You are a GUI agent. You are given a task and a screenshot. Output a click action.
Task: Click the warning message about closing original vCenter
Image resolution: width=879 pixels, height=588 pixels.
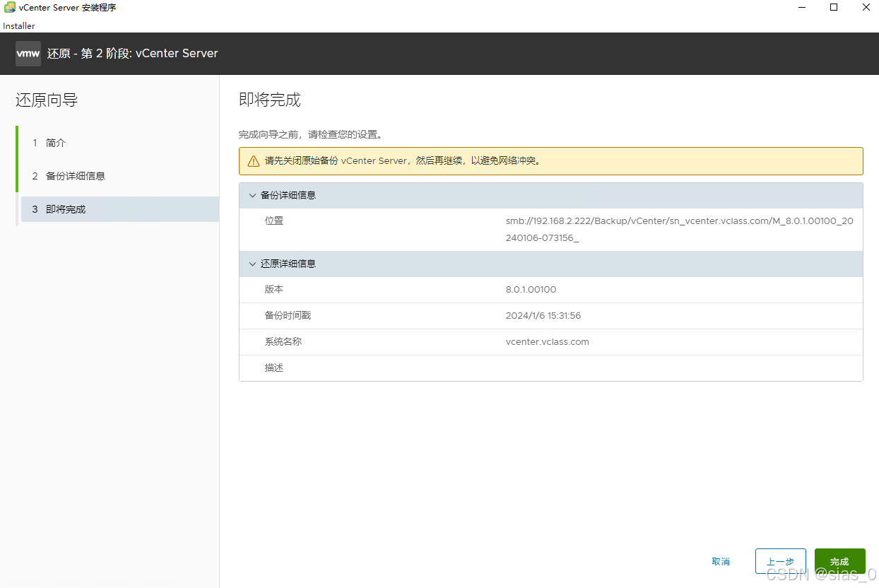coord(403,161)
